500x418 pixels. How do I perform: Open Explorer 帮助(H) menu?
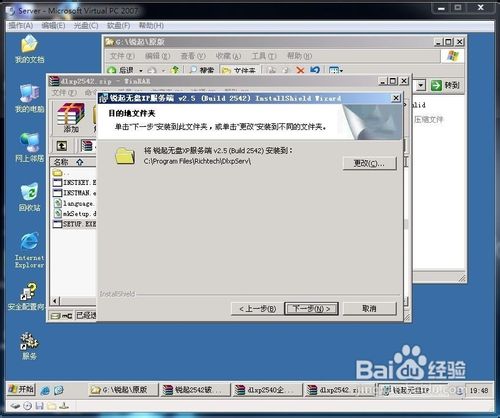tap(299, 56)
